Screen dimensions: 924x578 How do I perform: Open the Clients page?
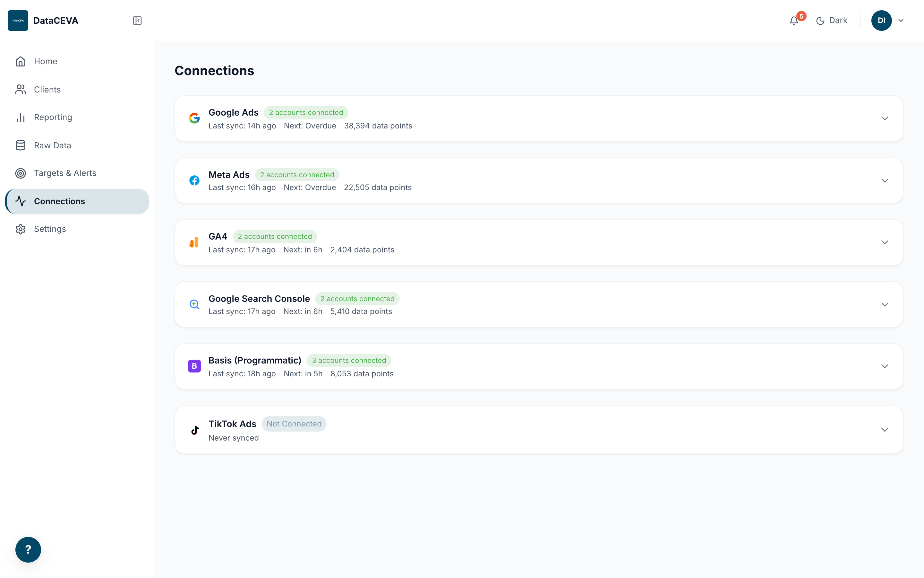[x=77, y=90]
